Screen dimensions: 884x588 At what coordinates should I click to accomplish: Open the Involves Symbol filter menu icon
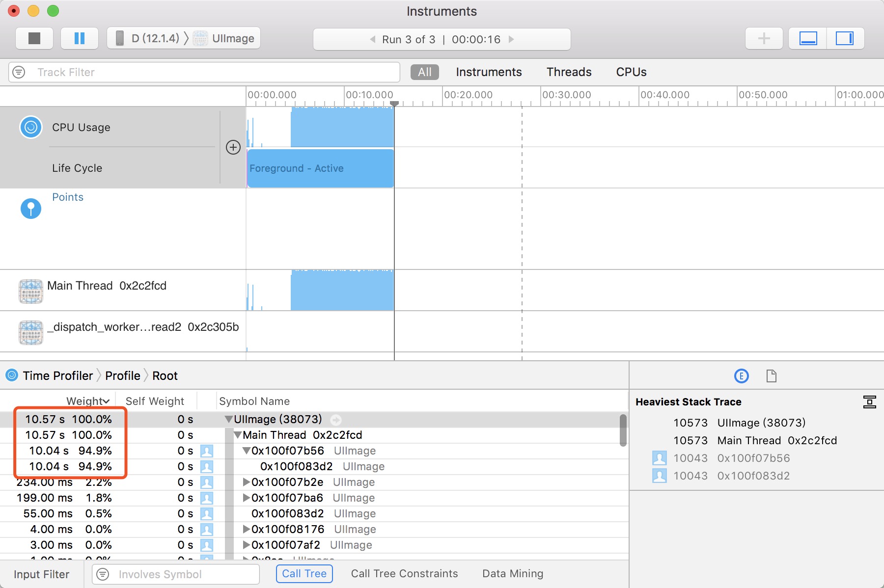tap(103, 574)
